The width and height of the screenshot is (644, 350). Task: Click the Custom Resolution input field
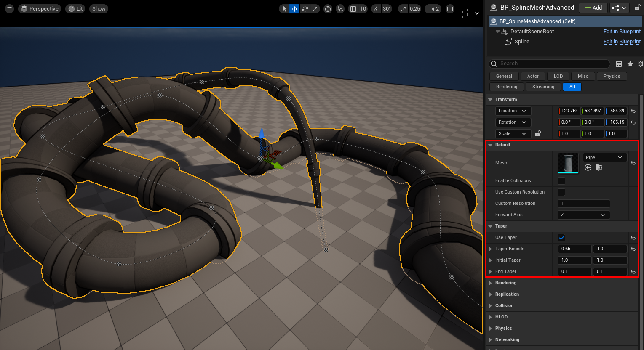click(x=583, y=204)
